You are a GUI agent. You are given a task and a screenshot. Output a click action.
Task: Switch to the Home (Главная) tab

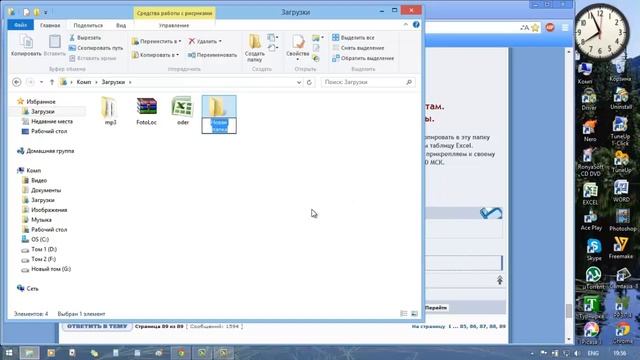(50, 25)
